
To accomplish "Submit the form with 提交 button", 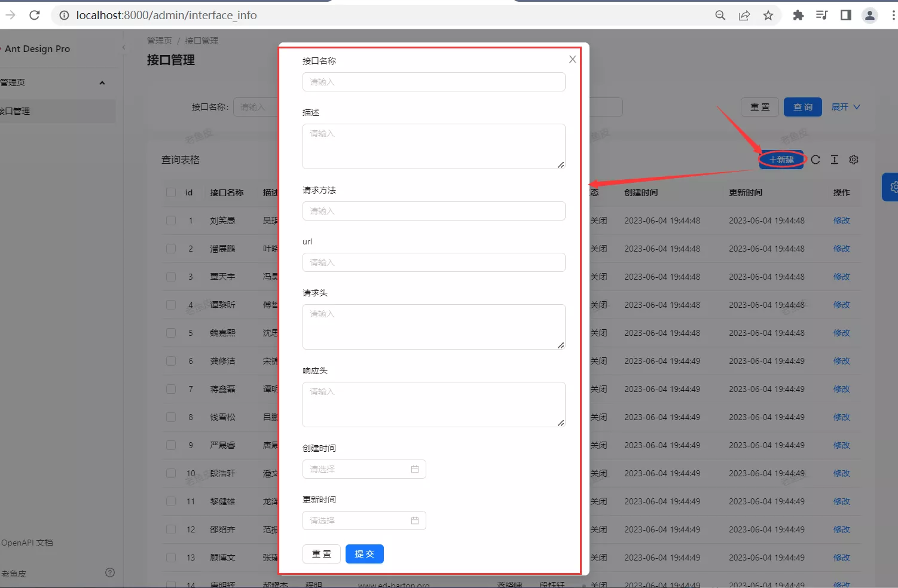I will [365, 554].
